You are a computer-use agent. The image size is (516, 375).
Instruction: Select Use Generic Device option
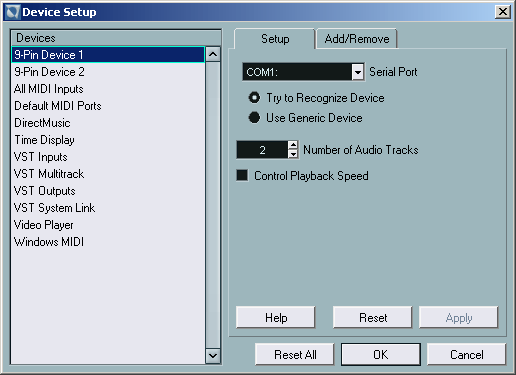click(254, 117)
